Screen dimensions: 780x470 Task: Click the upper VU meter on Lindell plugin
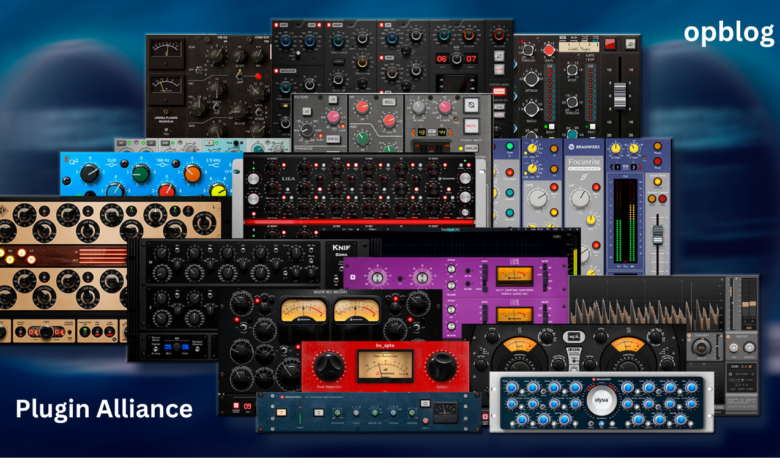click(x=166, y=53)
